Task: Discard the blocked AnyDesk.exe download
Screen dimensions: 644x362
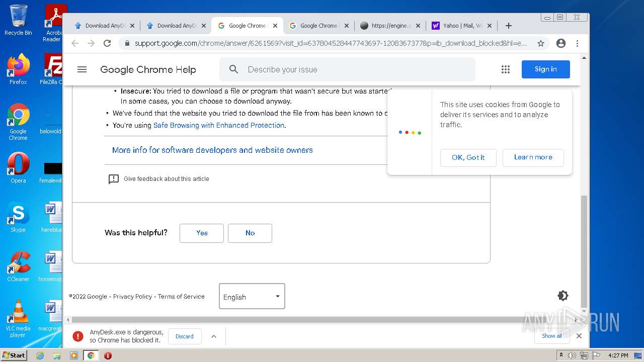Action: pos(185,336)
